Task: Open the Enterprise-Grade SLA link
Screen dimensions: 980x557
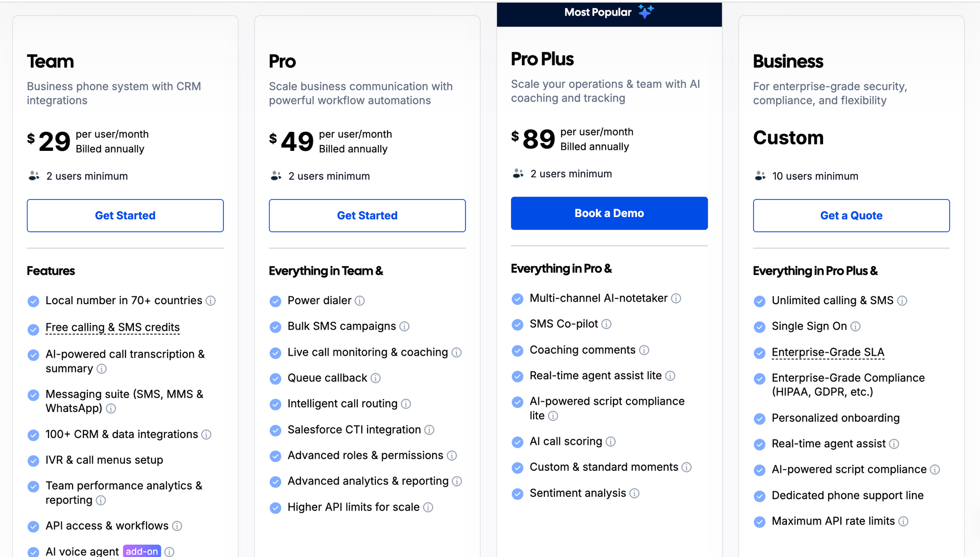Action: pos(828,352)
